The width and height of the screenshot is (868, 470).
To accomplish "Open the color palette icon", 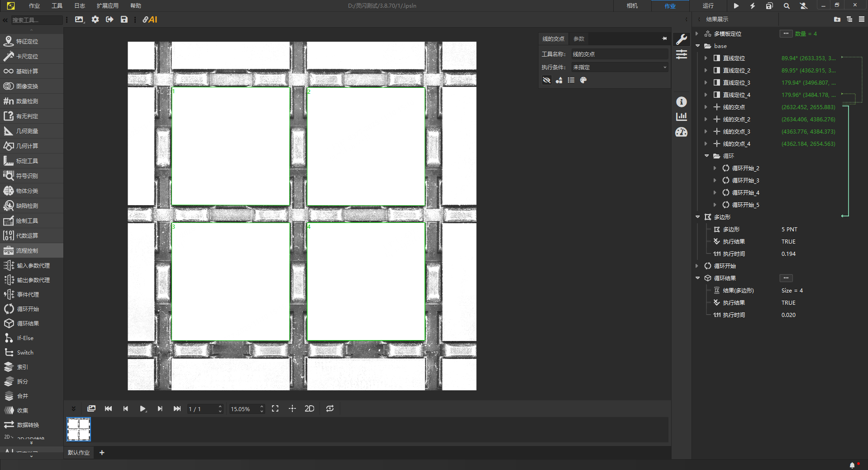I will tap(583, 80).
